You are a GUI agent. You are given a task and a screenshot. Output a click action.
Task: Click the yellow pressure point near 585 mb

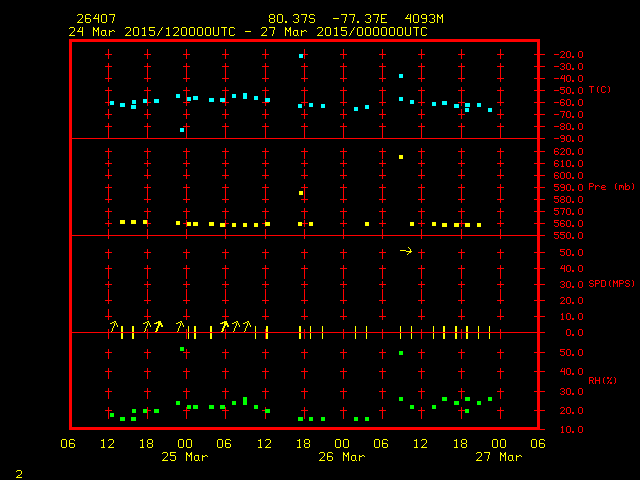pos(301,193)
